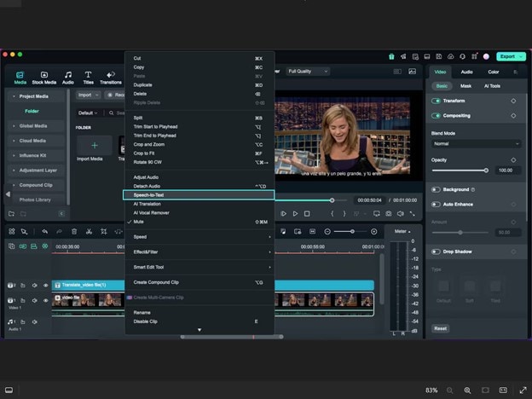The image size is (532, 399).
Task: Open the Meter dropdown
Action: click(402, 231)
